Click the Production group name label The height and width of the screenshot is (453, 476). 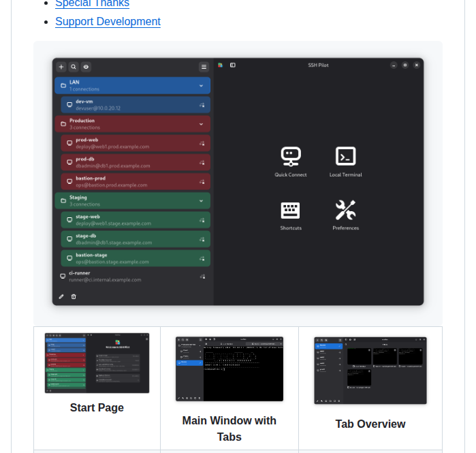click(82, 121)
